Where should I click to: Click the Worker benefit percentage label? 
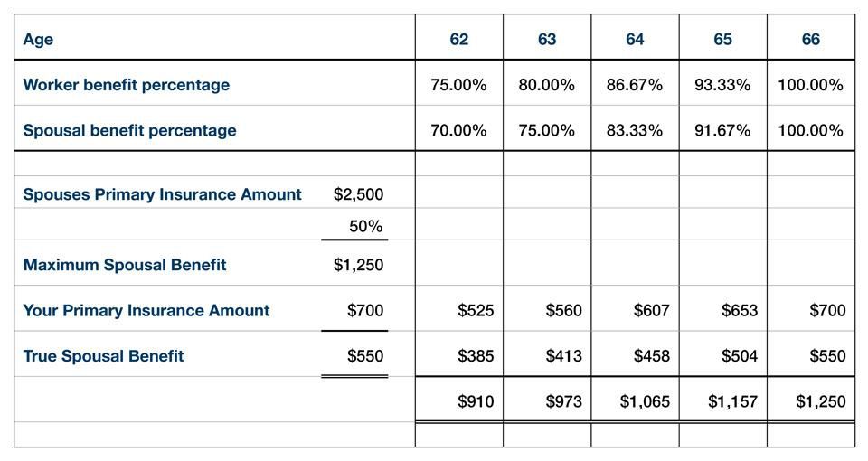pos(126,85)
